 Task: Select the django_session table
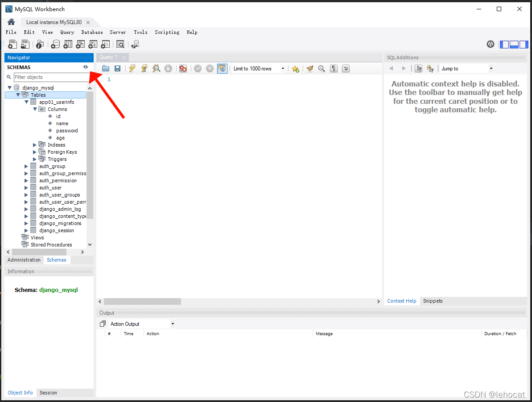(56, 230)
